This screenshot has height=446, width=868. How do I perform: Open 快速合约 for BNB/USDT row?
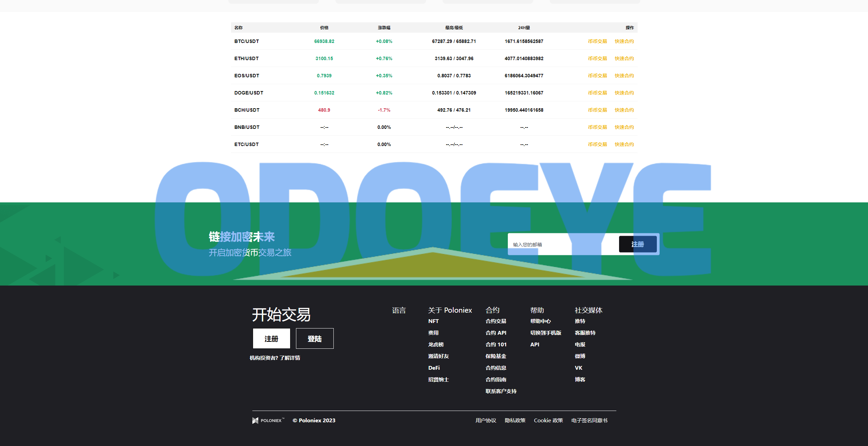624,127
